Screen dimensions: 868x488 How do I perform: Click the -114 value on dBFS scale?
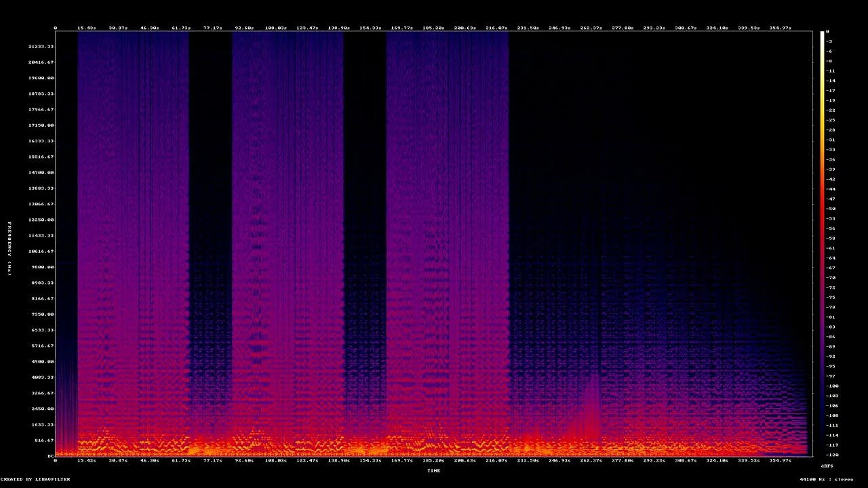(832, 435)
